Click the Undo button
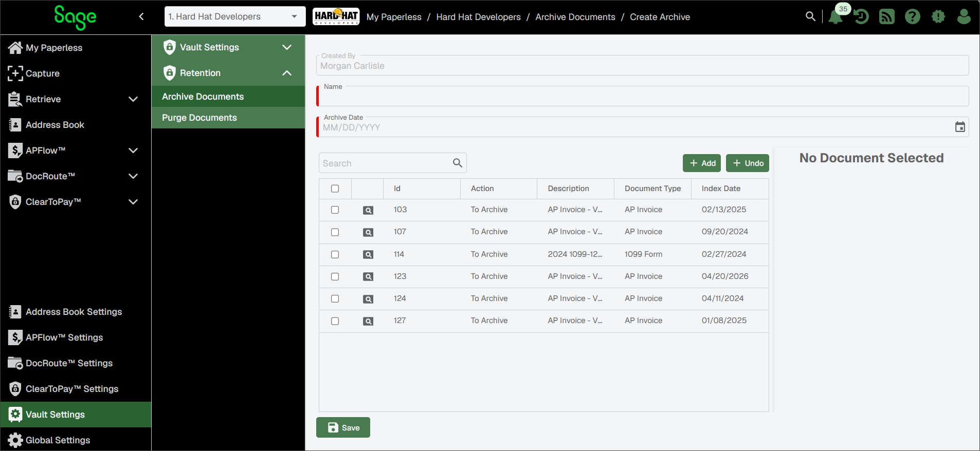The height and width of the screenshot is (451, 980). (748, 163)
